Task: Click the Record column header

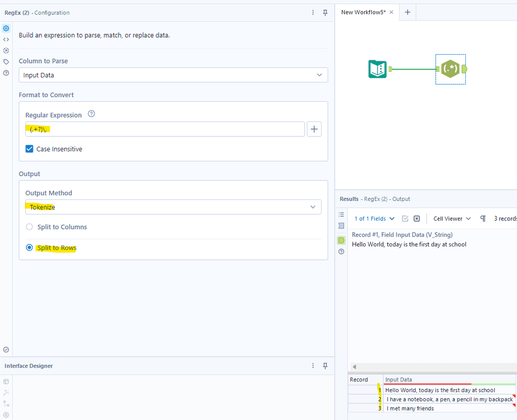Action: coord(366,380)
